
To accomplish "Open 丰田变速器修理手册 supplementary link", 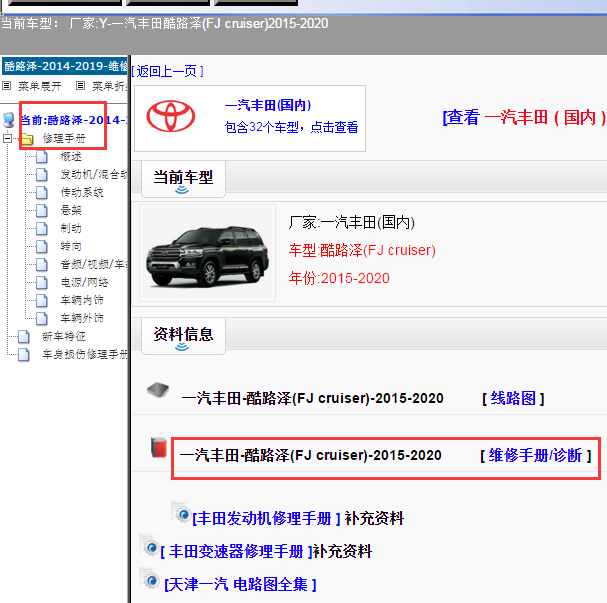I will point(237,552).
